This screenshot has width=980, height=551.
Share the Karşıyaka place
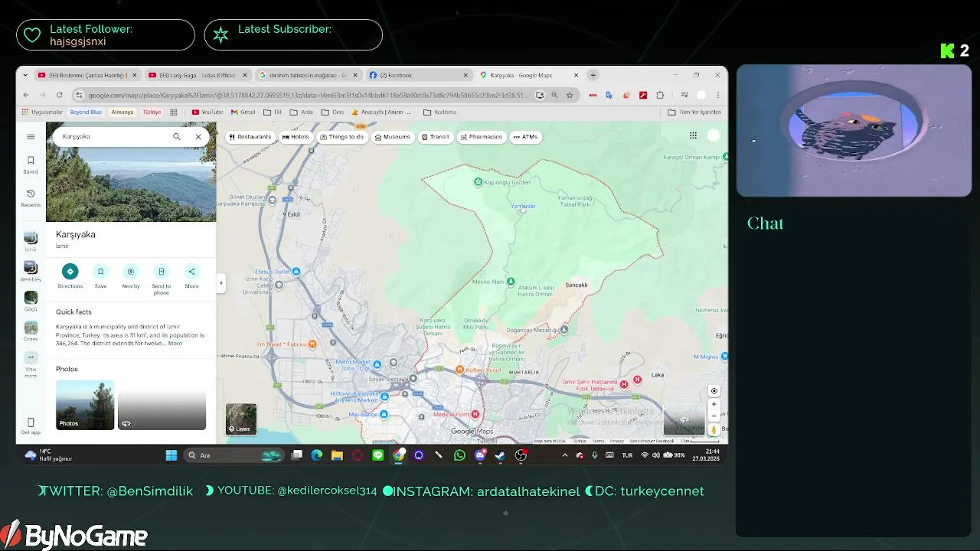(191, 275)
